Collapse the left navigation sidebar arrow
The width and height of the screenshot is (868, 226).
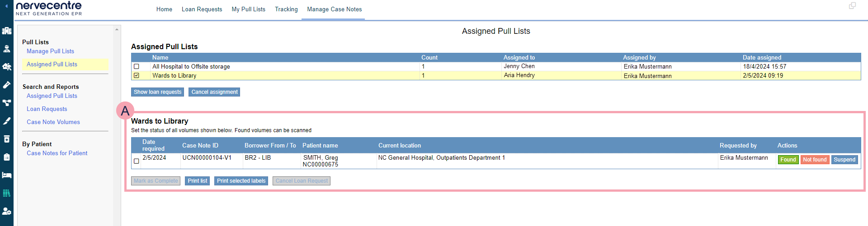coord(6,6)
